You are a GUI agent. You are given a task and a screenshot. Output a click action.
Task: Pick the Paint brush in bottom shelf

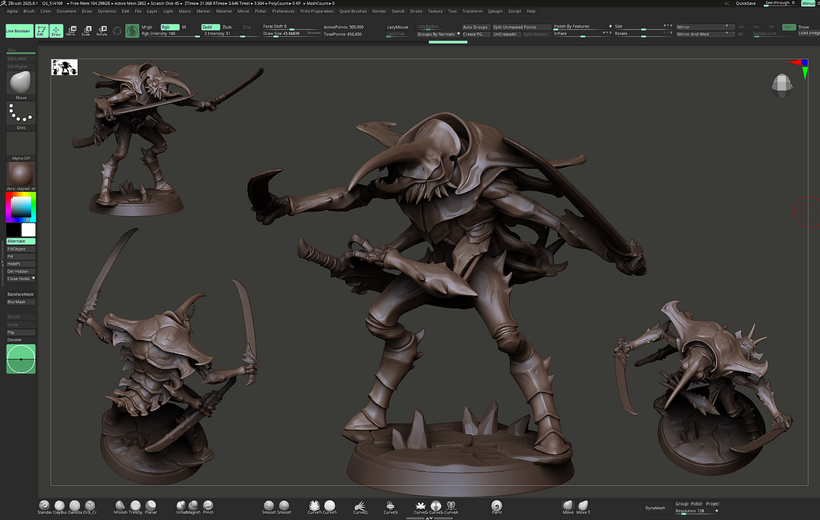[x=497, y=507]
